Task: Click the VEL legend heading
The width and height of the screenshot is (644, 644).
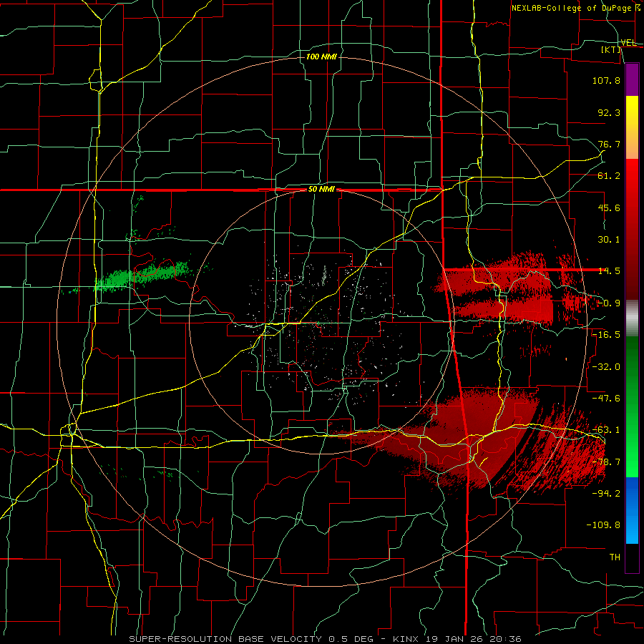Action: coord(628,43)
